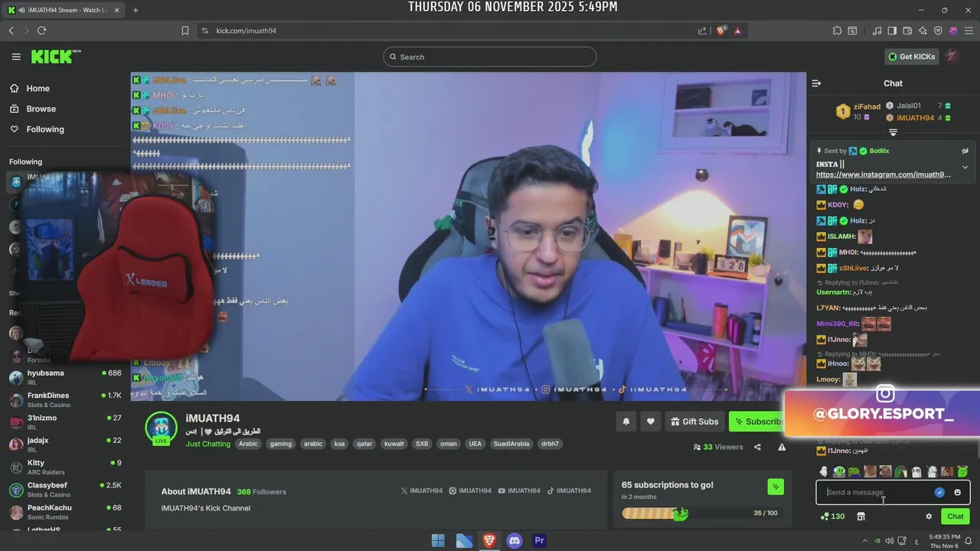The height and width of the screenshot is (551, 980).
Task: Click the green sparkle icon in subscriptions goal
Action: 776,487
